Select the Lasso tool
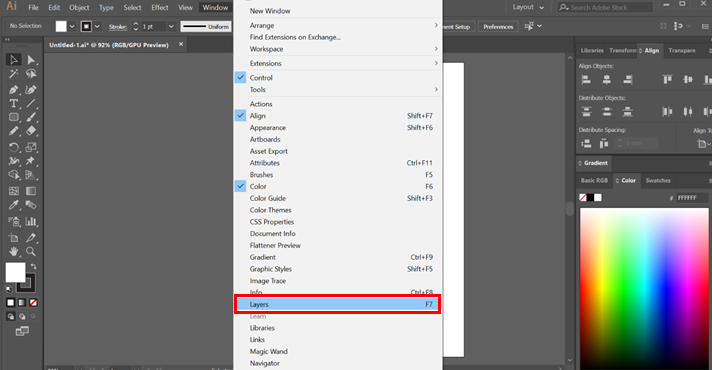The height and width of the screenshot is (370, 712). [x=31, y=74]
